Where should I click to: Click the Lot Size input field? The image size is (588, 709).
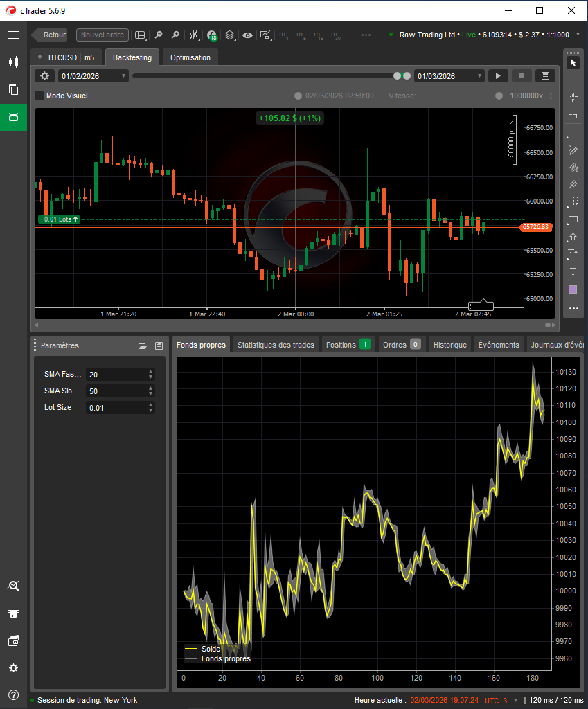pos(116,407)
